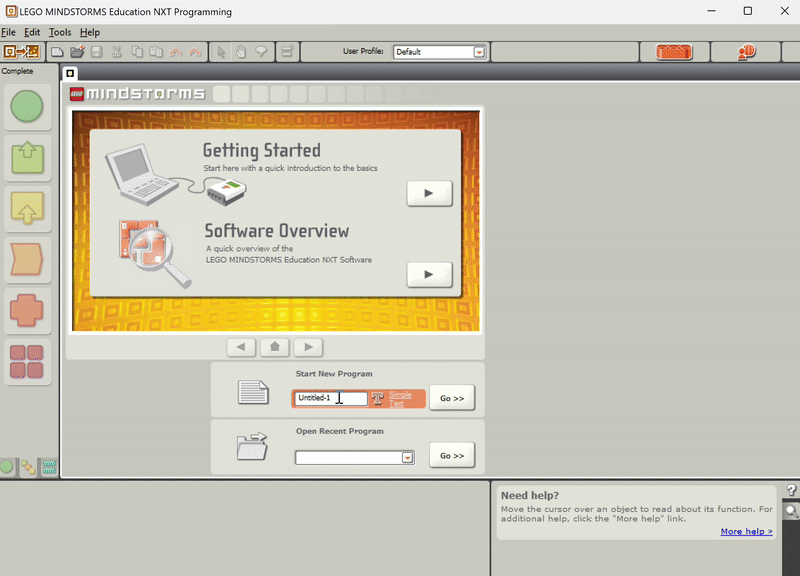
Task: Expand the Open Recent Program dropdown
Action: [x=407, y=458]
